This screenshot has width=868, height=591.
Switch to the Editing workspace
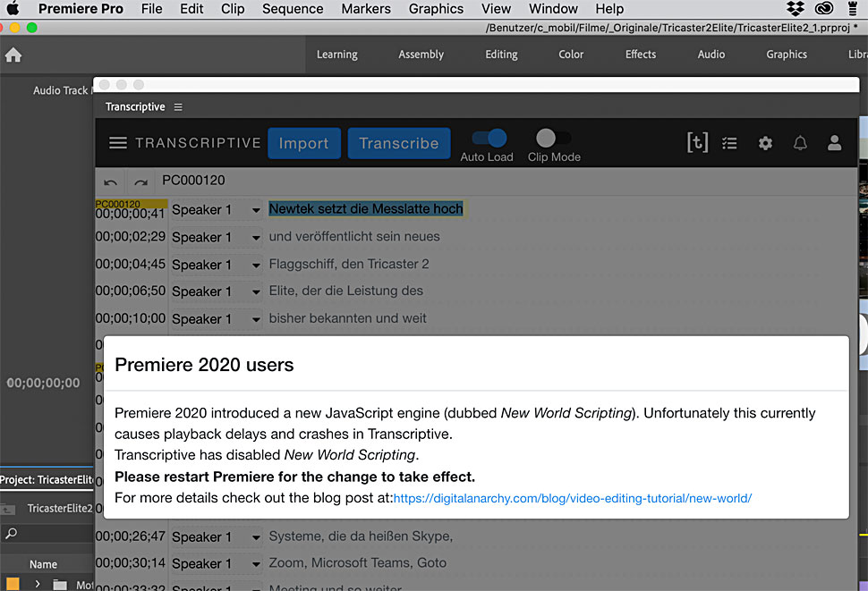pos(501,55)
